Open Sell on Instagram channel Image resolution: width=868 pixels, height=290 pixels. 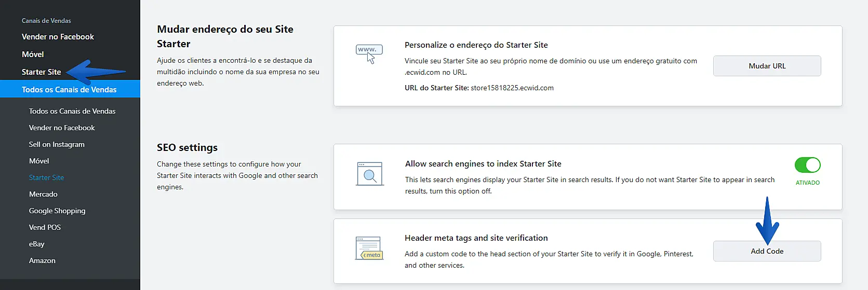57,144
